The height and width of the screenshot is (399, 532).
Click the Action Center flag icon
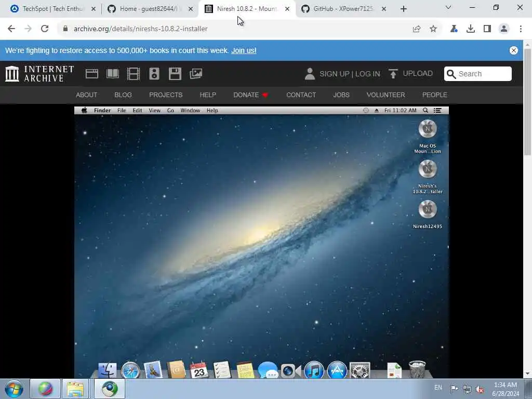454,389
